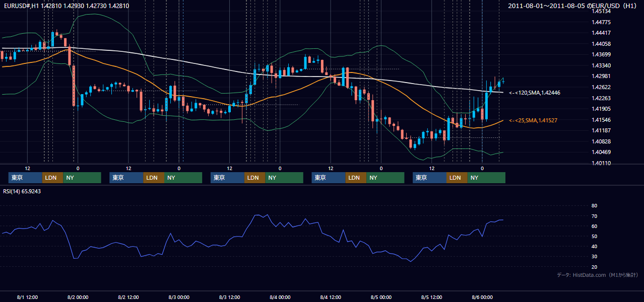Click price axis label 1.43340
644x302 pixels.
point(601,65)
